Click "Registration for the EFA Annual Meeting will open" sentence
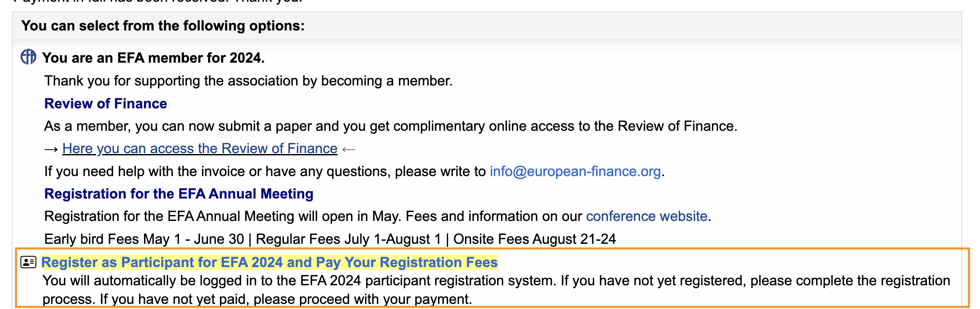 313,216
